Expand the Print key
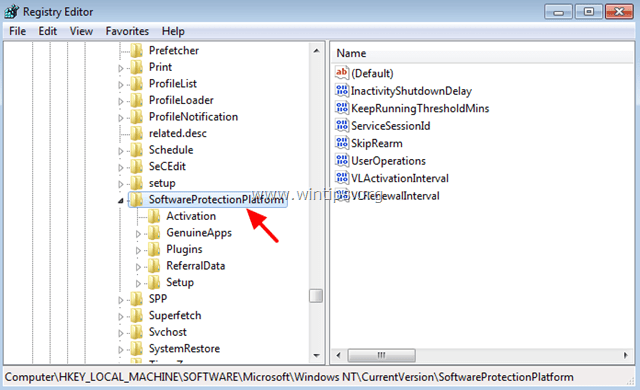 [x=121, y=68]
